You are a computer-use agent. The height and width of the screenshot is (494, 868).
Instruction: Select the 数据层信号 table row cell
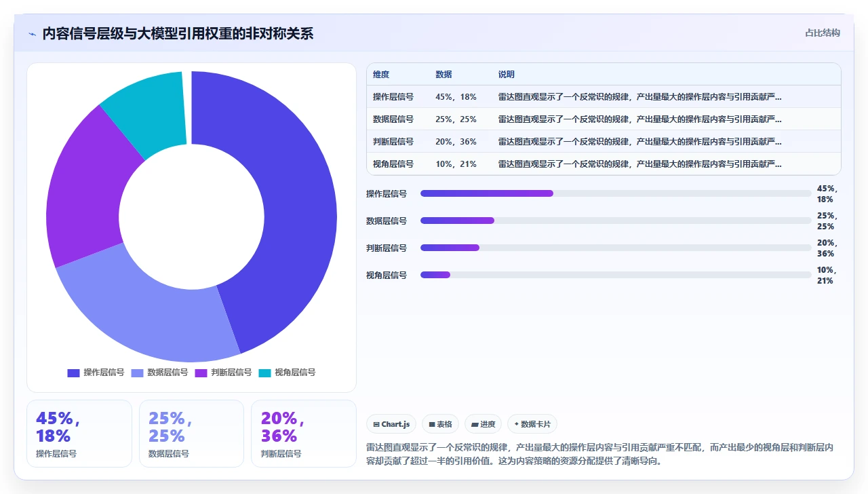click(393, 119)
